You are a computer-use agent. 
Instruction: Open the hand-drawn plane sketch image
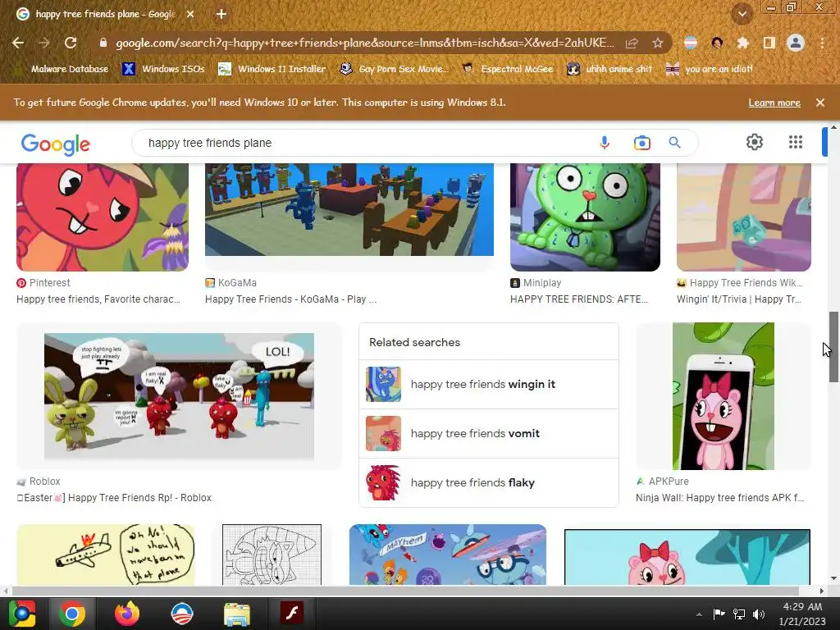tap(106, 555)
